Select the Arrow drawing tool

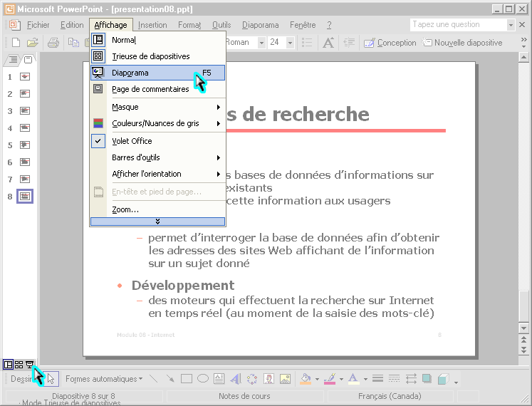pos(170,379)
